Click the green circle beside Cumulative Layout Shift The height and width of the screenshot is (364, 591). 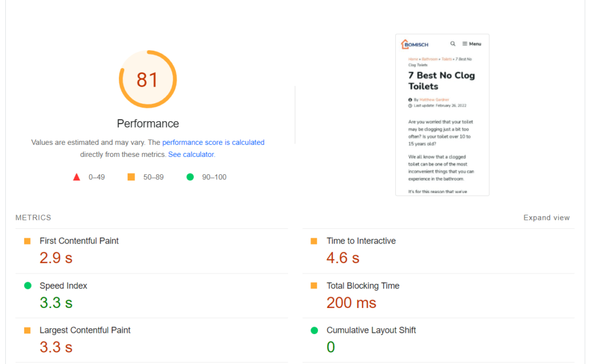tap(314, 331)
